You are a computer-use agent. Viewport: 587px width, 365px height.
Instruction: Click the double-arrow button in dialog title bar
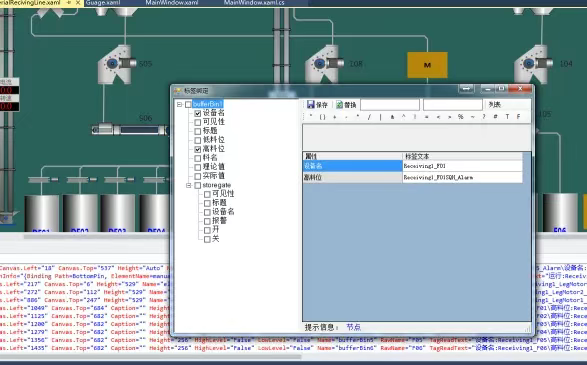click(466, 89)
